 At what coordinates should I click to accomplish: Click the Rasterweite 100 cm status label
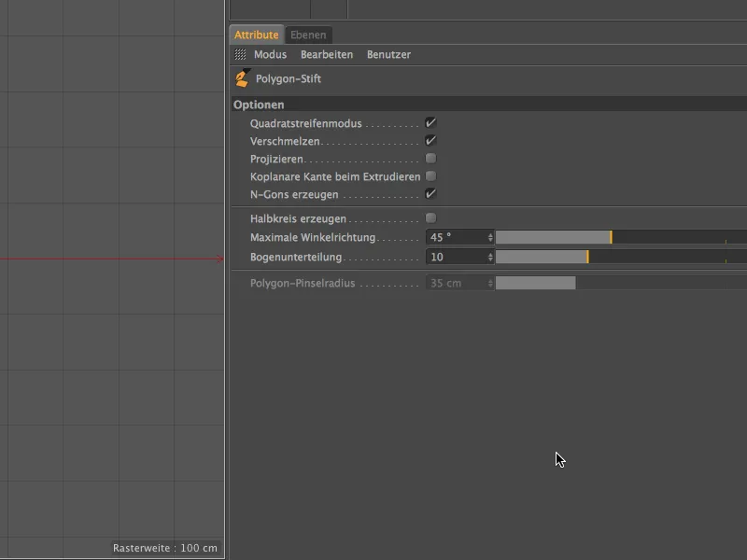164,548
